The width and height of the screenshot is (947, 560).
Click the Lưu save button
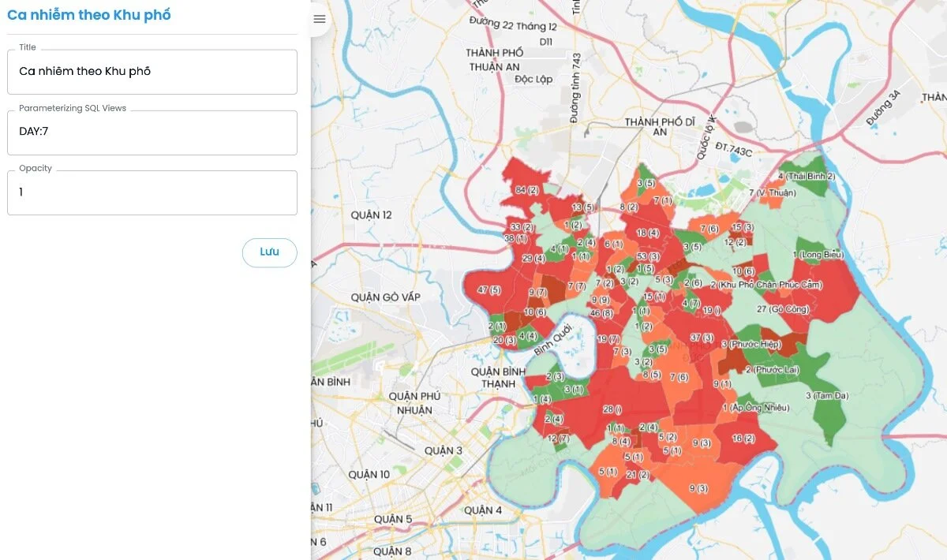(270, 252)
